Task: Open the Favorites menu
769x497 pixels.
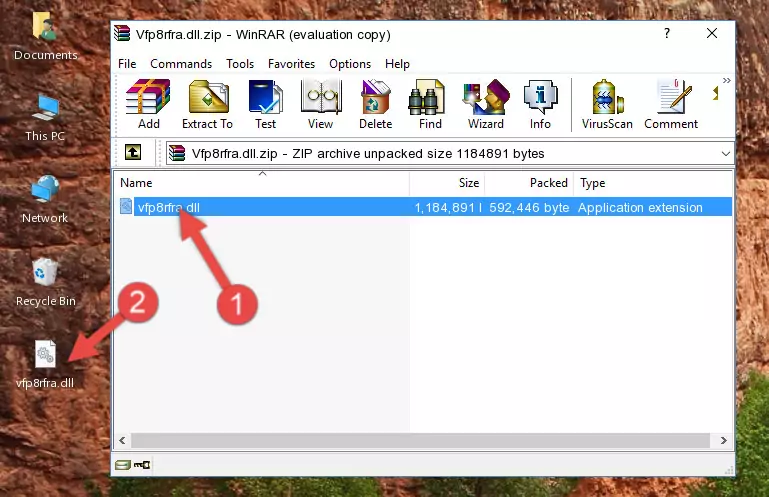Action: 291,64
